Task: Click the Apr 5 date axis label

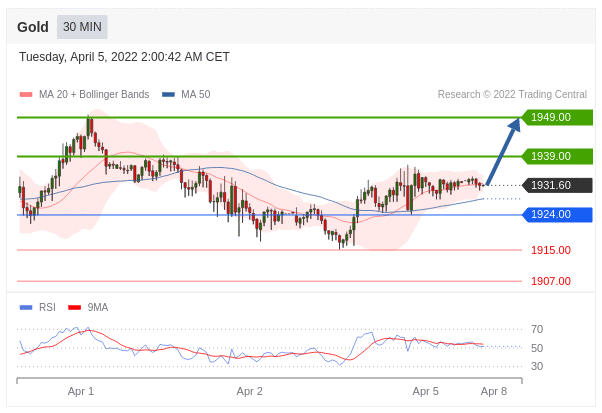Action: (x=425, y=392)
